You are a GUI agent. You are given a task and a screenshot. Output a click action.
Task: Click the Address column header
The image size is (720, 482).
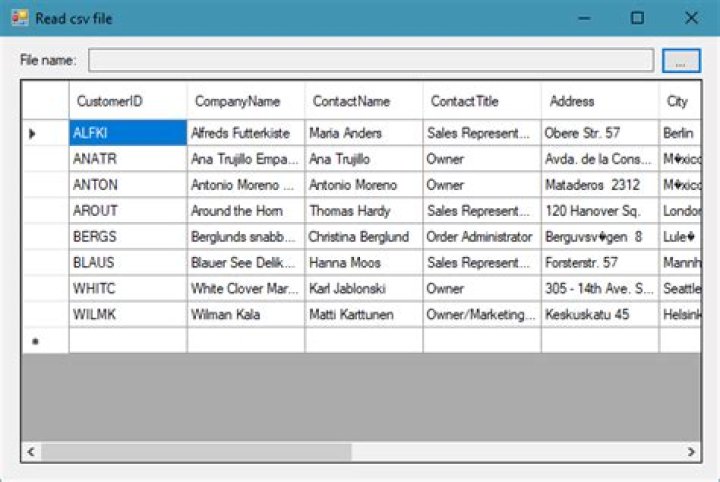point(600,101)
